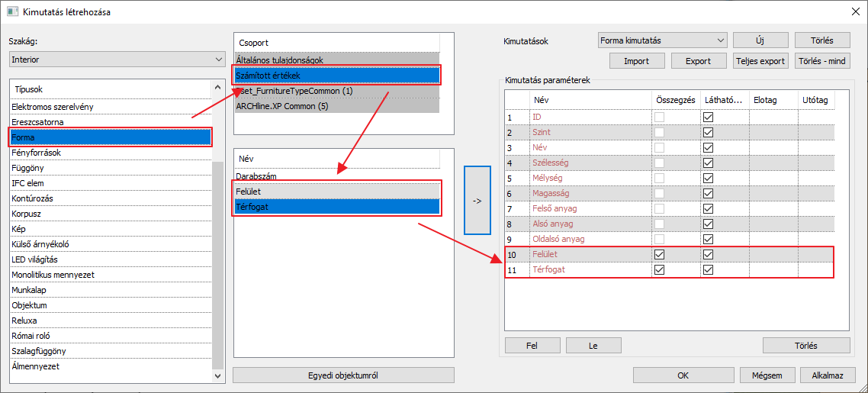The height and width of the screenshot is (393, 868).
Task: Click the Törlés - mind button
Action: click(821, 61)
